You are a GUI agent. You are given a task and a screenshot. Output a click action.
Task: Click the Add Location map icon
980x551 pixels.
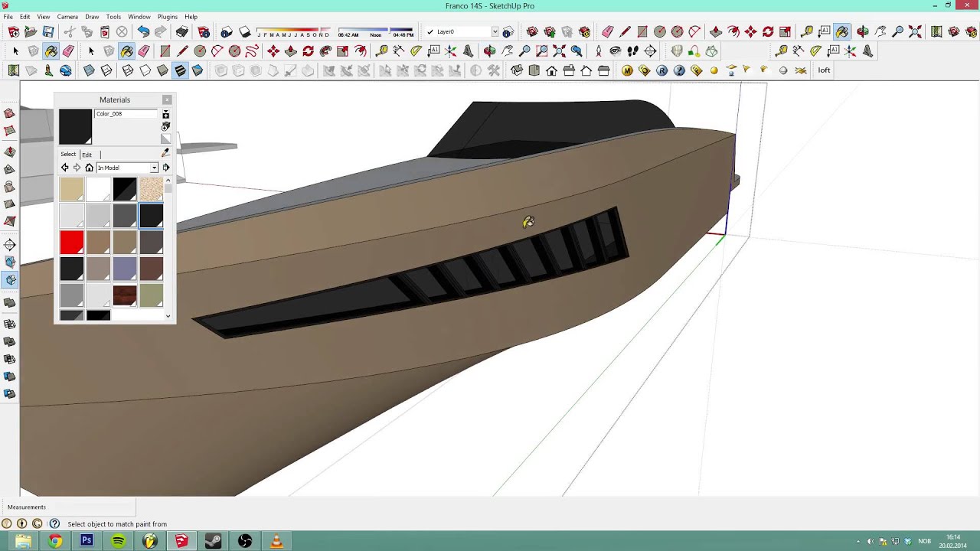click(13, 70)
